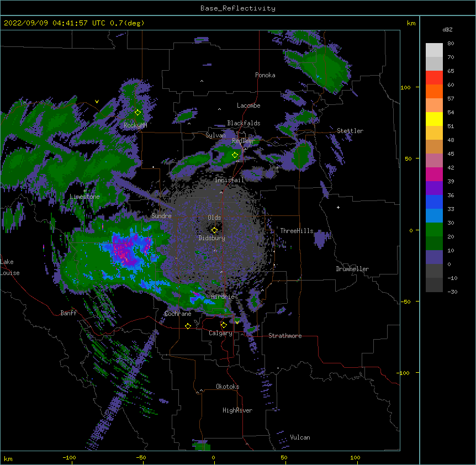The width and height of the screenshot is (476, 465).
Task: Click the Ponoka label
Action: (x=265, y=75)
